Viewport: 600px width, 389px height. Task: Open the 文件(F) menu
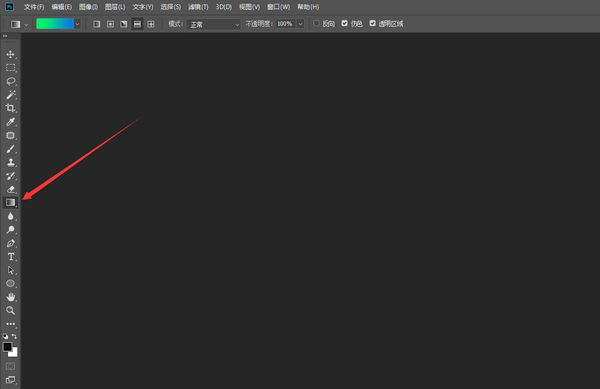click(34, 7)
